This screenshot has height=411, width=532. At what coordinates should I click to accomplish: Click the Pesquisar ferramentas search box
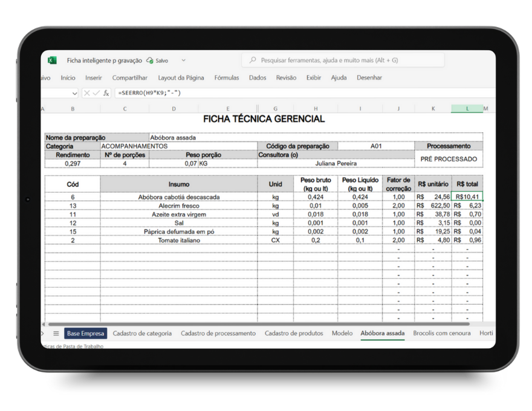[343, 60]
